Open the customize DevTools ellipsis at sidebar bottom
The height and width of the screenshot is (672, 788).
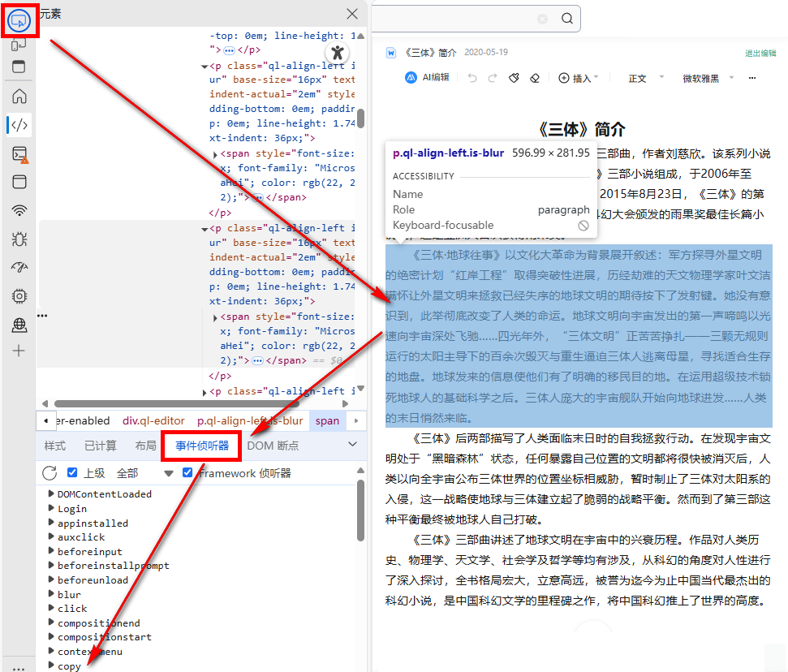[x=19, y=668]
